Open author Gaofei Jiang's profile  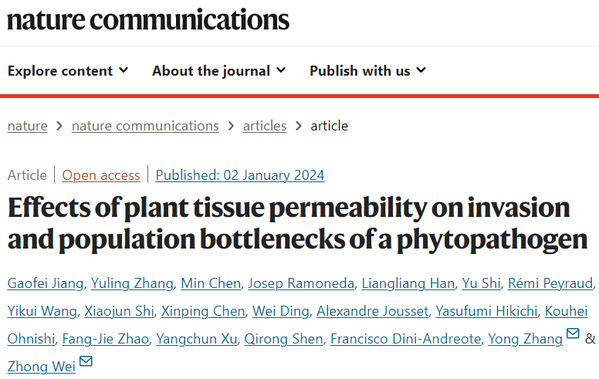pos(45,283)
